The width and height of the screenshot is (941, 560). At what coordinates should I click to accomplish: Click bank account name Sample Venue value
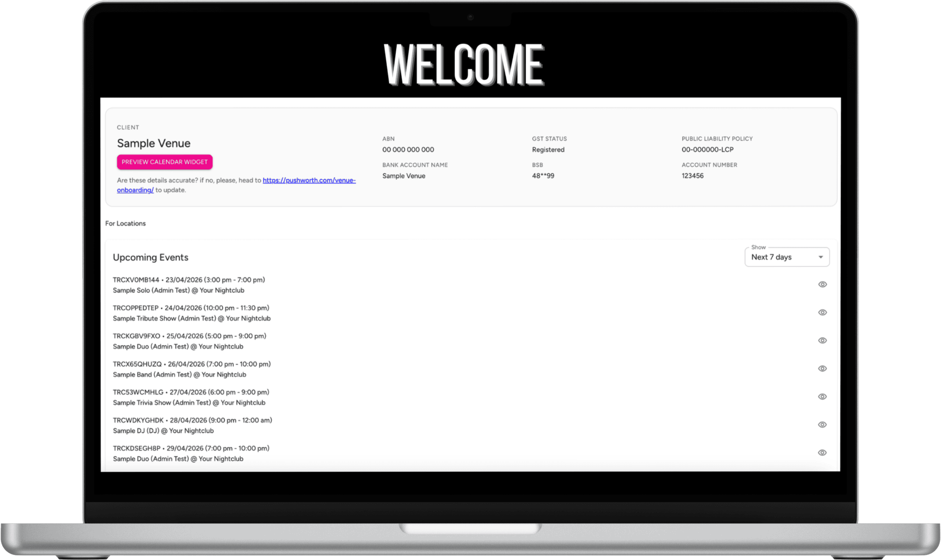point(404,176)
